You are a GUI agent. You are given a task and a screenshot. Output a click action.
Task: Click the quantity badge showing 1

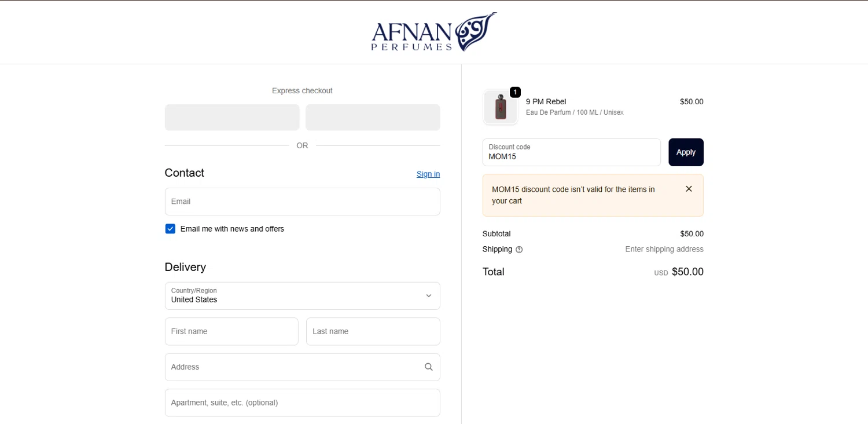[x=515, y=92]
